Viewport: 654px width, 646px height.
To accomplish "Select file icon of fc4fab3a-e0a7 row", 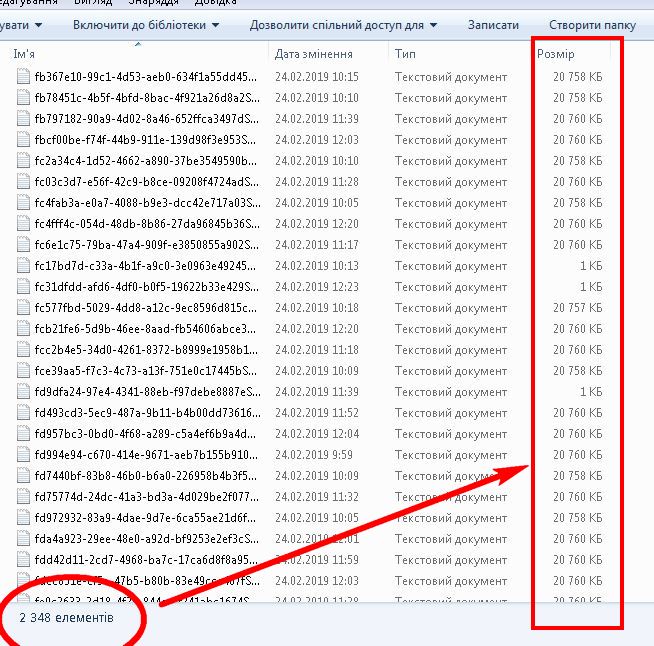I will point(23,203).
